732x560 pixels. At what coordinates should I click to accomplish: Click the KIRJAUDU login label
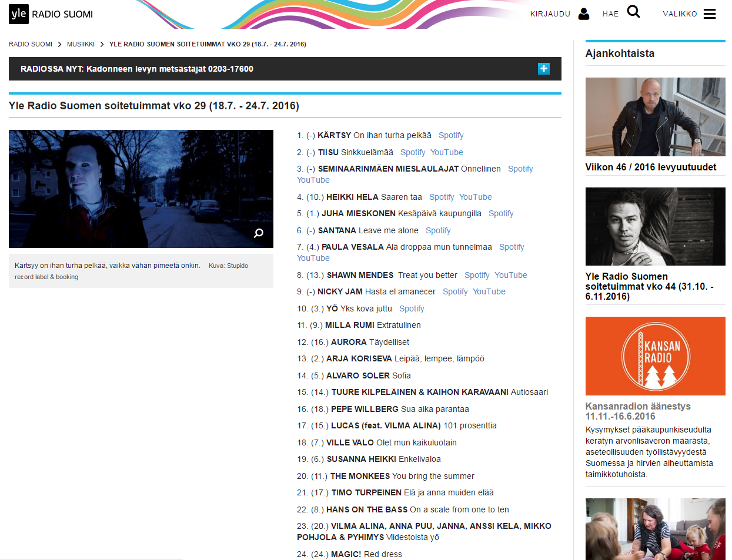550,14
